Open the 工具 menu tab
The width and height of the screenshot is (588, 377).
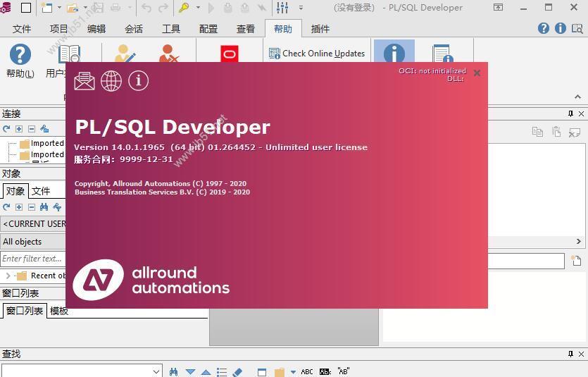click(x=171, y=29)
